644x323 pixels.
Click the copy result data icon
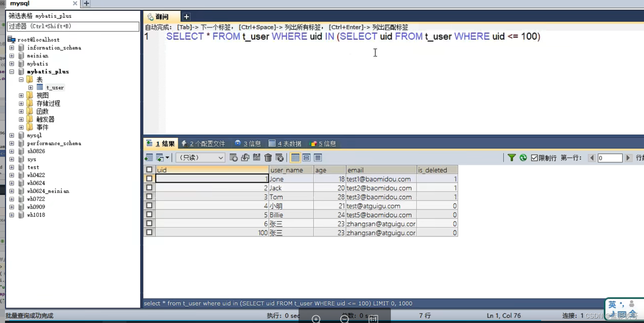point(160,158)
